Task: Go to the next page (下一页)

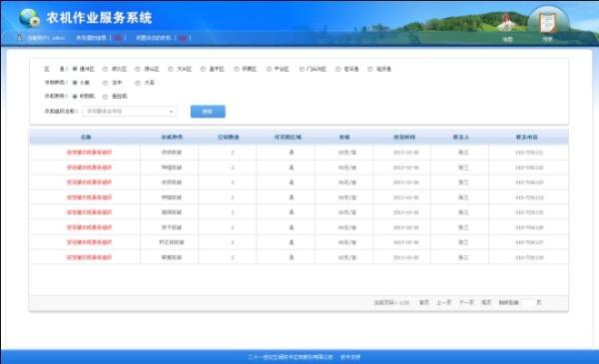Action: pos(466,302)
